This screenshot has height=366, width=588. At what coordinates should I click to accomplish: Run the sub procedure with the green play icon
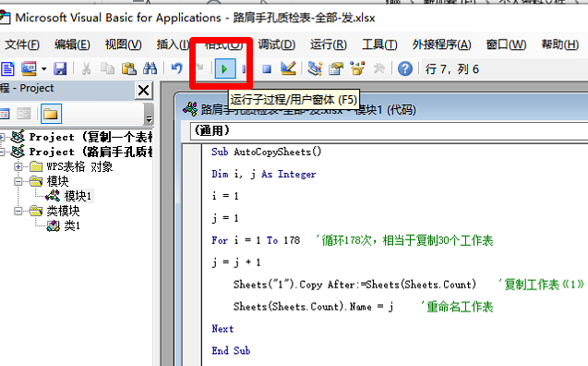point(225,68)
